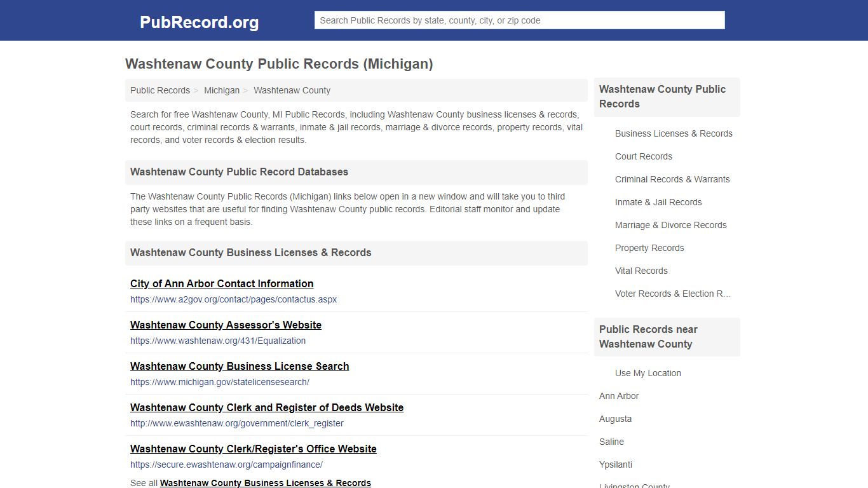Select Property Records in sidebar
This screenshot has height=488, width=868.
pos(649,248)
